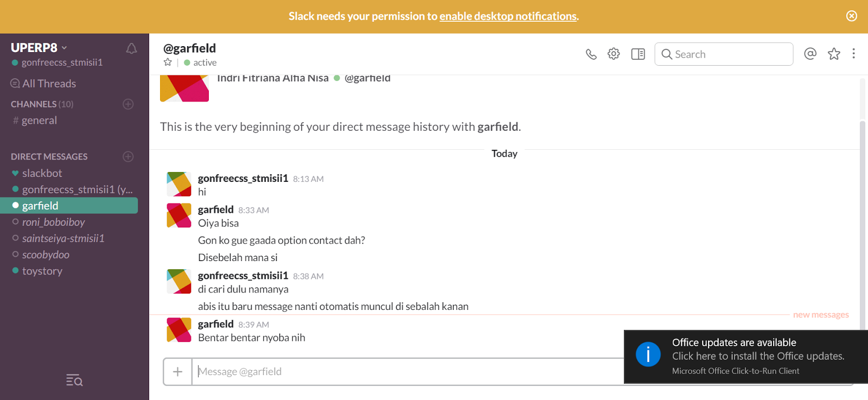Show starred items list

[x=834, y=54]
